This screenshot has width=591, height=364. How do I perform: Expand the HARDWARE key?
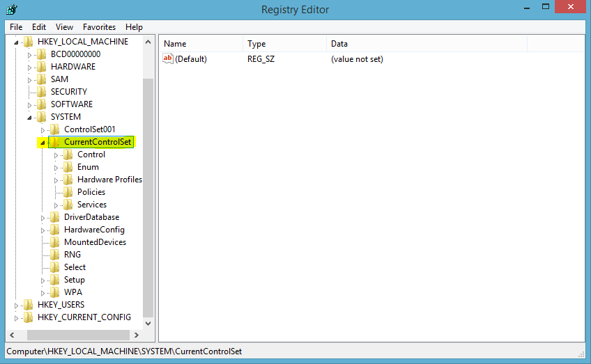tap(29, 68)
